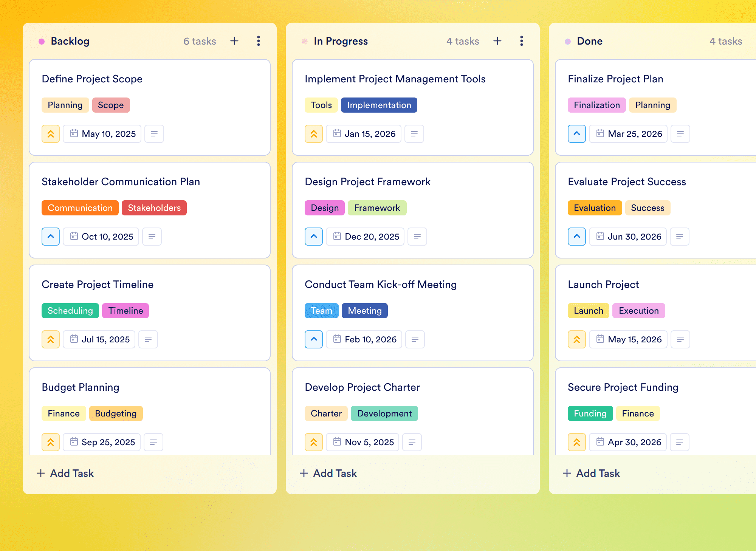Click priority icon on Secure Project Funding card
Image resolution: width=756 pixels, height=551 pixels.
pyautogui.click(x=577, y=442)
